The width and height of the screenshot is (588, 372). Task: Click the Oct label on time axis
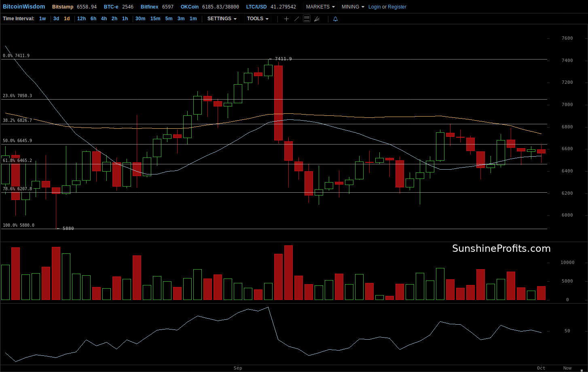click(x=541, y=368)
